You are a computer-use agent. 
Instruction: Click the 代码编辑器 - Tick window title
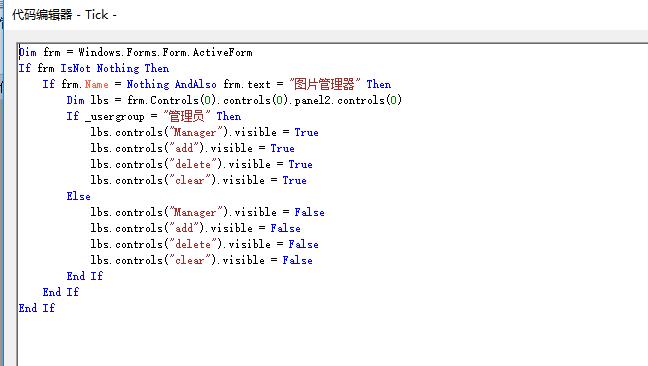[64, 15]
